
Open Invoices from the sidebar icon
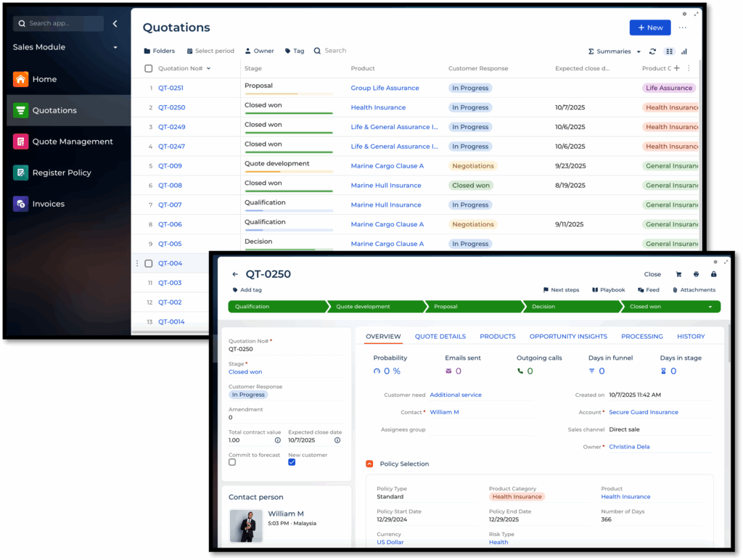(20, 204)
